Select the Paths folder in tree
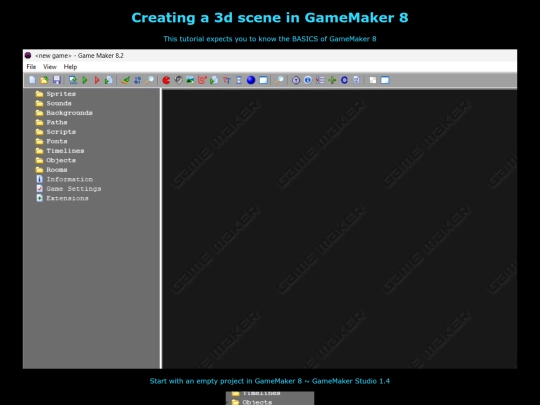The width and height of the screenshot is (540, 405). click(56, 122)
